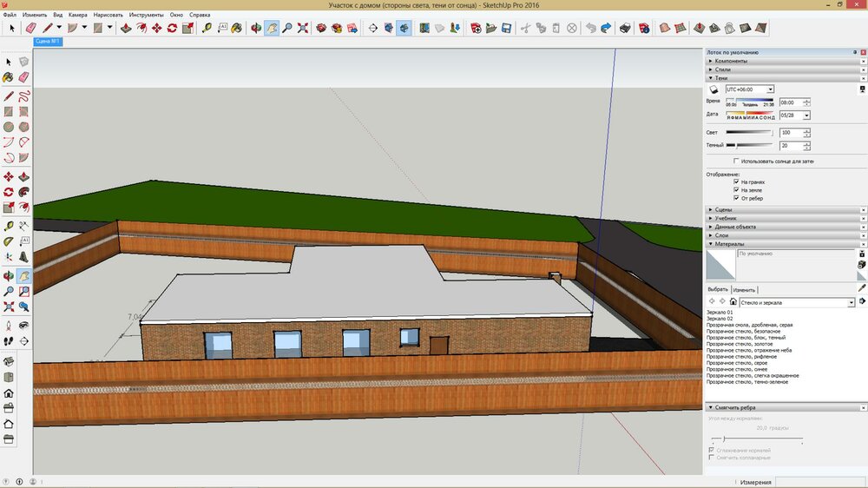Open the 'Сцена №1' scene tab

pos(47,41)
